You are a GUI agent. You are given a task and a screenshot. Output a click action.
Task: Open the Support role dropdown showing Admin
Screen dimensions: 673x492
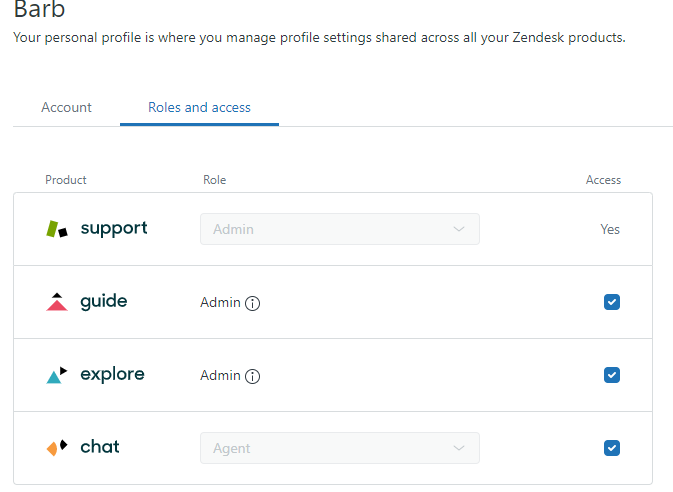point(339,229)
